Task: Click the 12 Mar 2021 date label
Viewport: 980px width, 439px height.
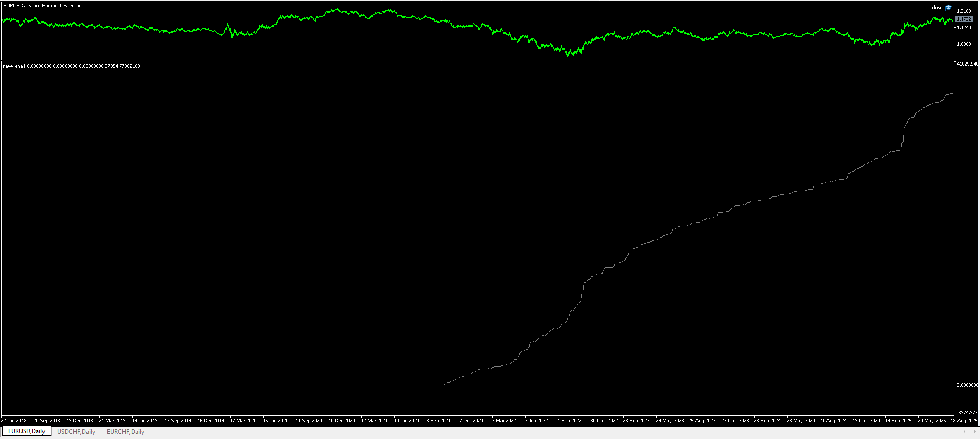Action: (x=374, y=421)
